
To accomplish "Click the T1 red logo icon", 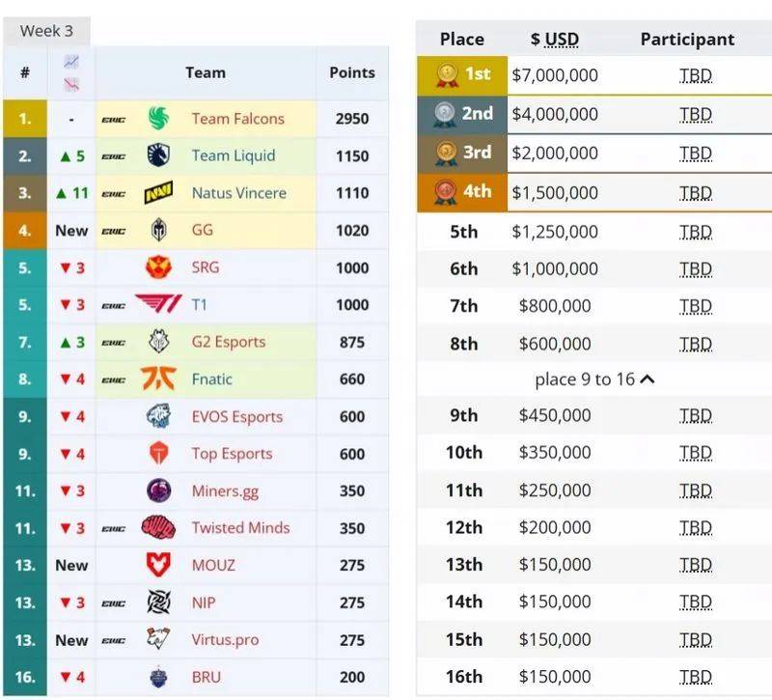I will 158,305.
